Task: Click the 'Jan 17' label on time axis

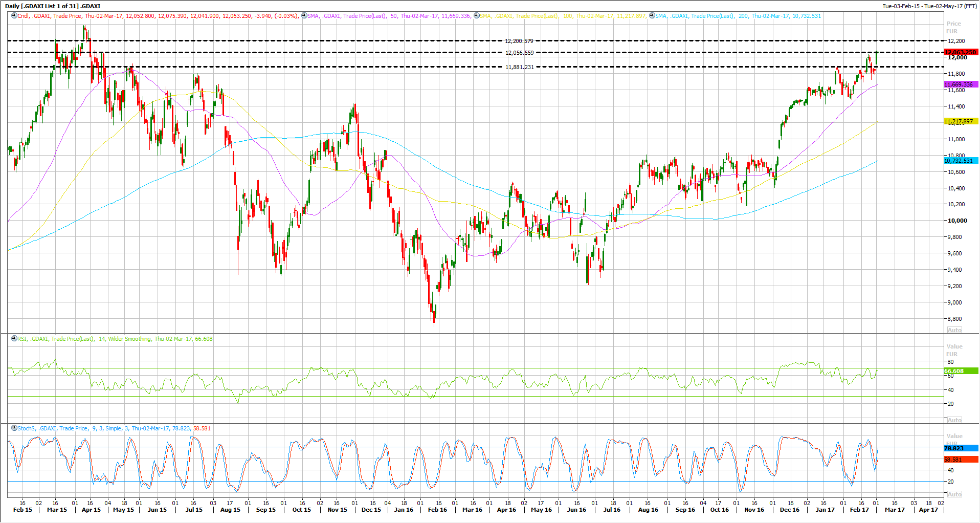Action: coord(825,510)
